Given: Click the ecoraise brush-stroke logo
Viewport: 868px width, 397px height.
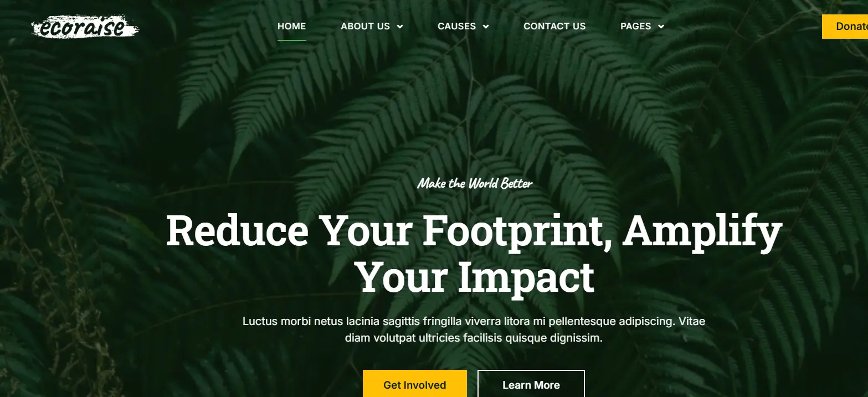Looking at the screenshot, I should (85, 27).
